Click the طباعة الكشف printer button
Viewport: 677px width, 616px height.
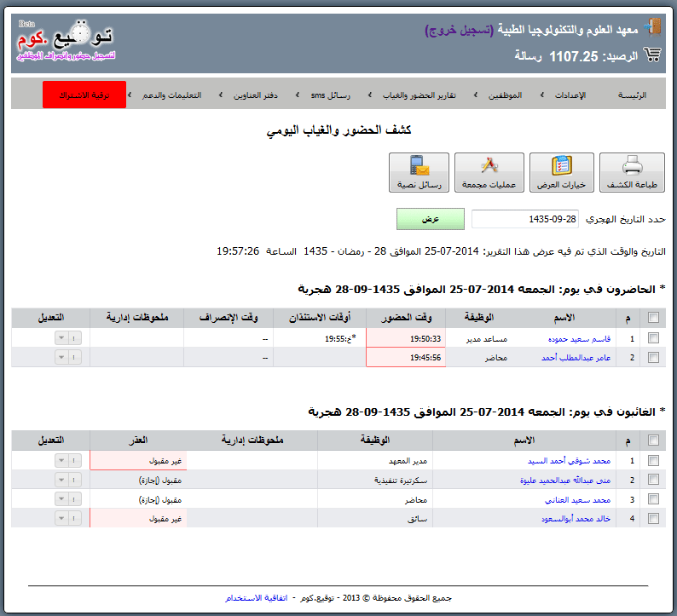point(632,173)
